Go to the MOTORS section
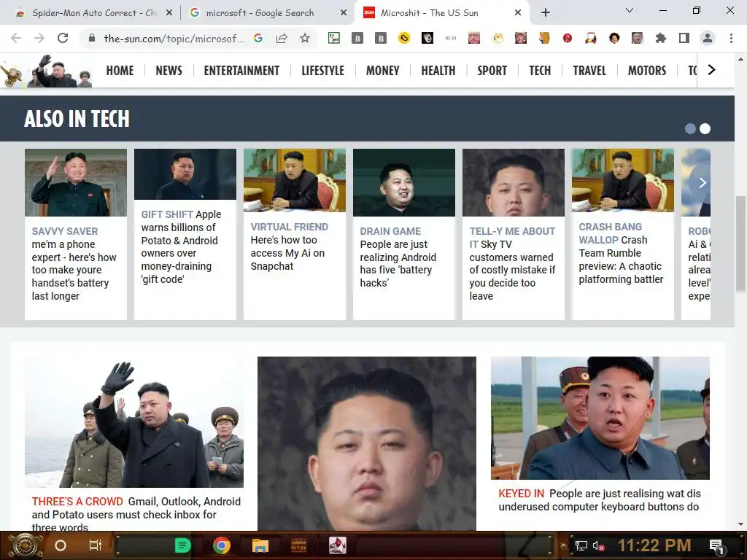This screenshot has height=560, width=747. click(646, 71)
